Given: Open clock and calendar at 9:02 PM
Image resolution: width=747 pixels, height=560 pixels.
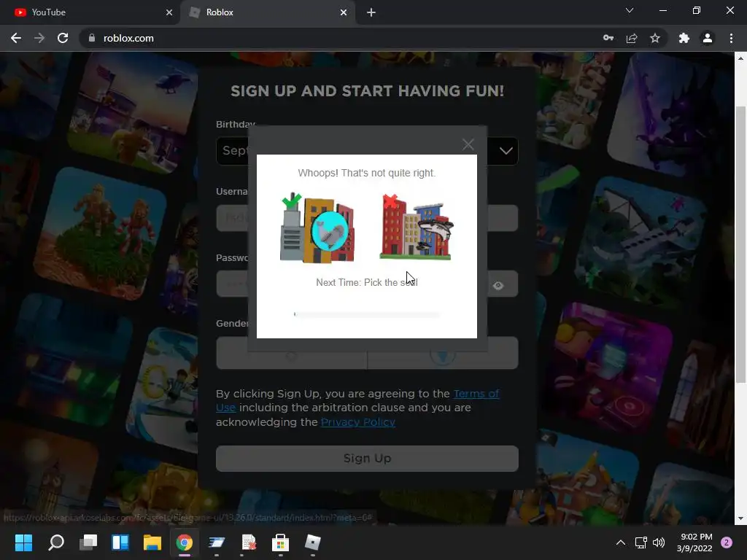Looking at the screenshot, I should click(694, 542).
